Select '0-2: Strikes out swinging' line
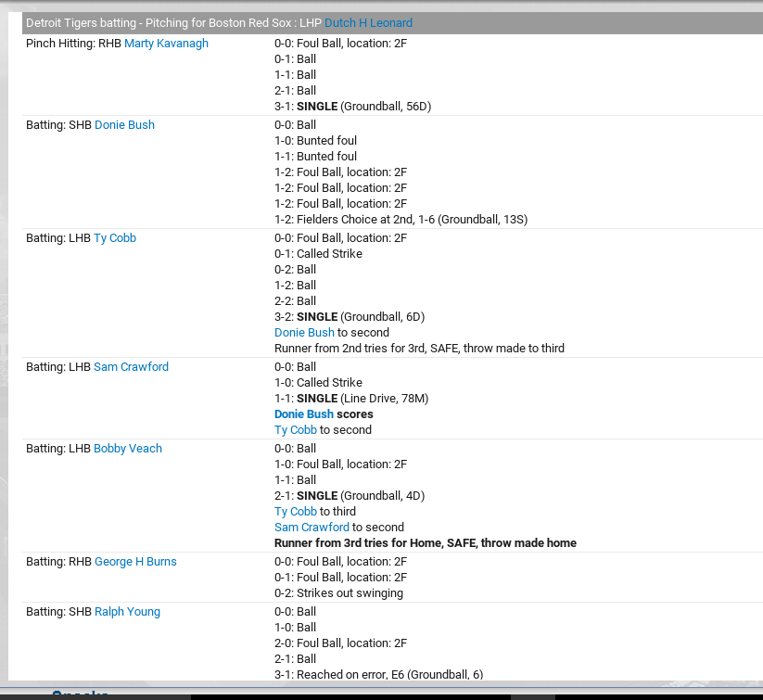 tap(338, 593)
